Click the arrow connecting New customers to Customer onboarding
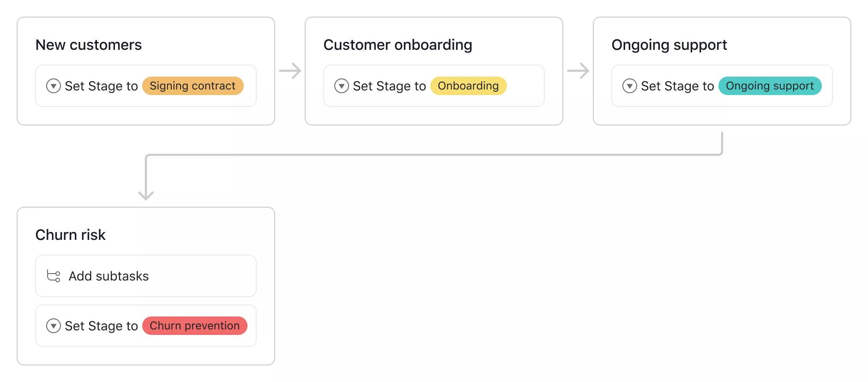This screenshot has width=868, height=382. coord(289,70)
